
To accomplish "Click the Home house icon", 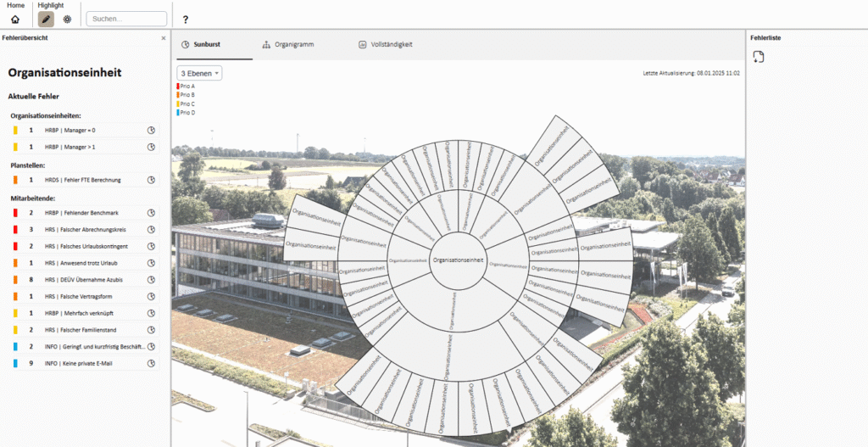I will (x=15, y=19).
